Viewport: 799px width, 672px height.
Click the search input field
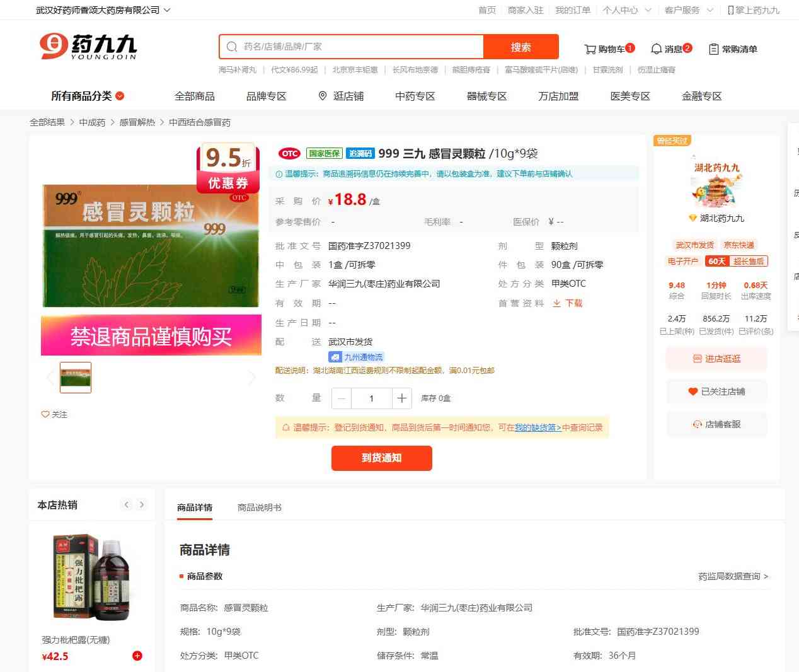tap(359, 47)
